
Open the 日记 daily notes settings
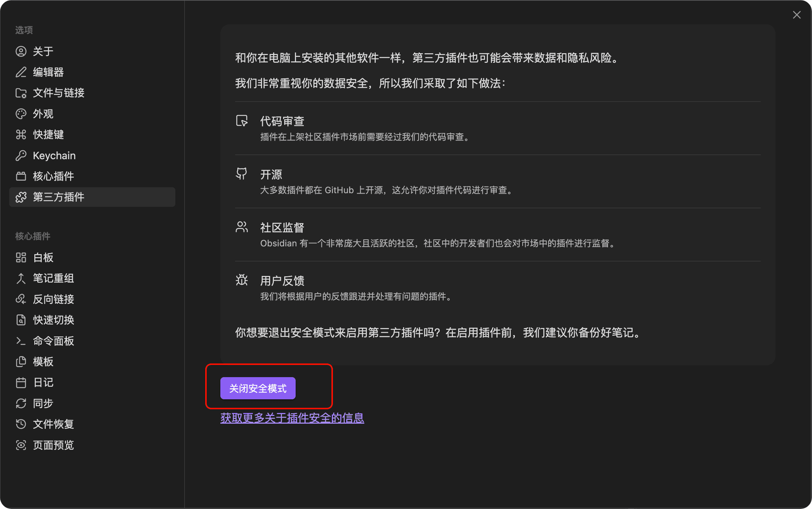tap(42, 382)
